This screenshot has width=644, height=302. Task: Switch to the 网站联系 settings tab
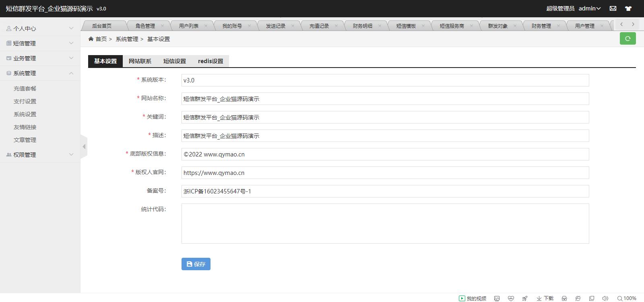tap(140, 61)
